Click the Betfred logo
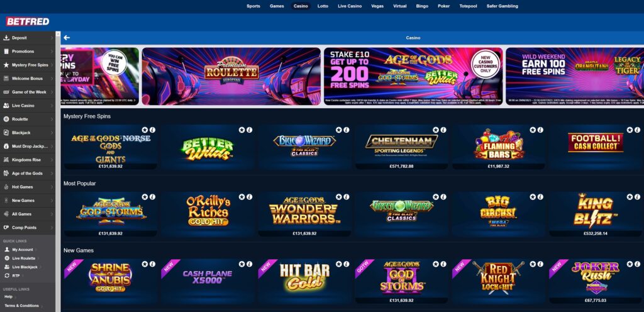Viewport: 644px width, 312px height. [x=28, y=21]
